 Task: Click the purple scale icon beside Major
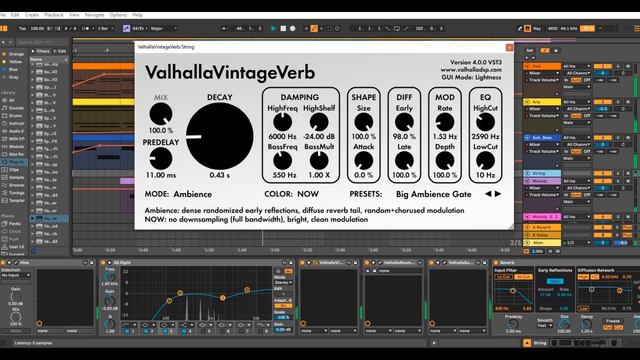click(127, 29)
